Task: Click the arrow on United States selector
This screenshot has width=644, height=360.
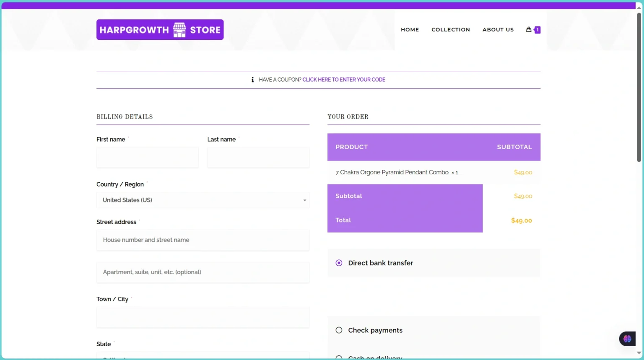Action: tap(305, 200)
